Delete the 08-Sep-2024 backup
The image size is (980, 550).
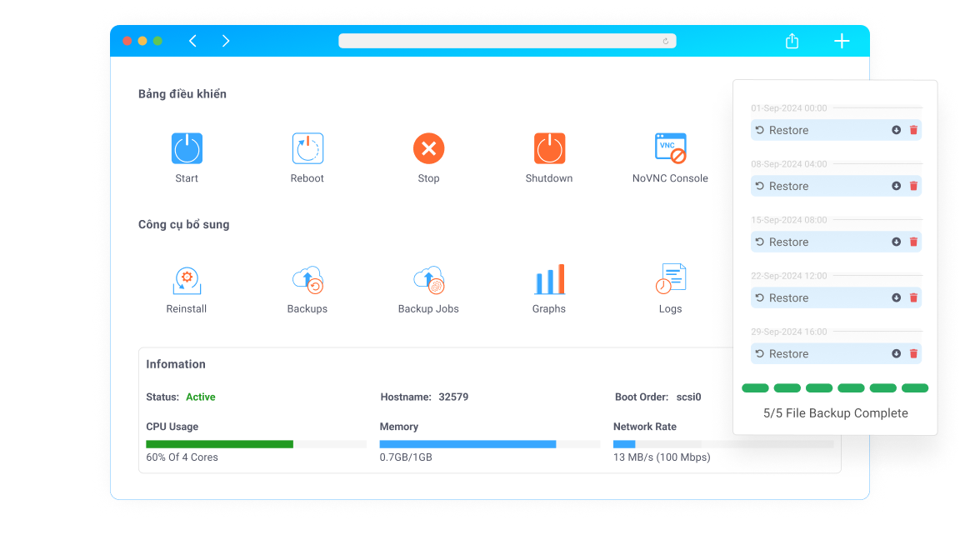click(914, 186)
